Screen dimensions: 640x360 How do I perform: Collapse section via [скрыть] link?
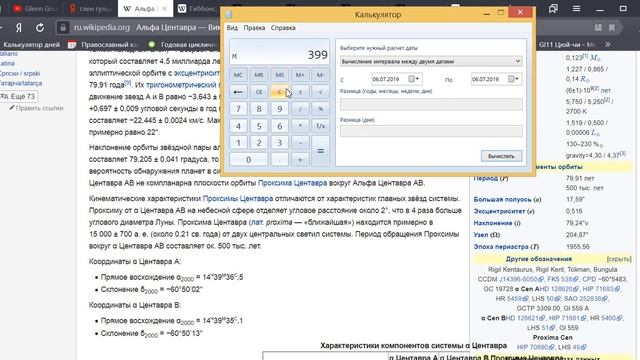[x=619, y=259]
